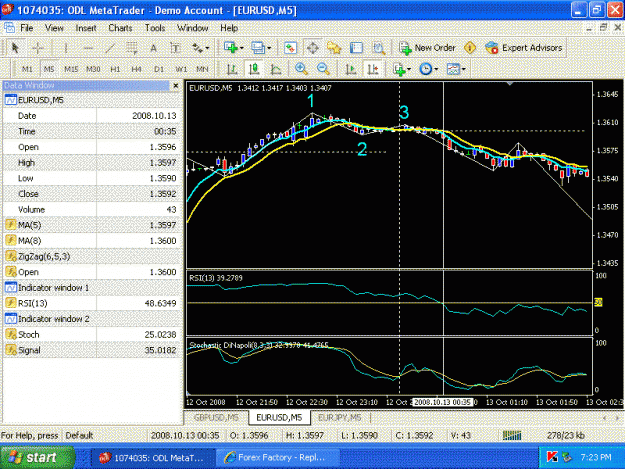Click the Templates icon
This screenshot has height=469, width=625.
(x=453, y=69)
